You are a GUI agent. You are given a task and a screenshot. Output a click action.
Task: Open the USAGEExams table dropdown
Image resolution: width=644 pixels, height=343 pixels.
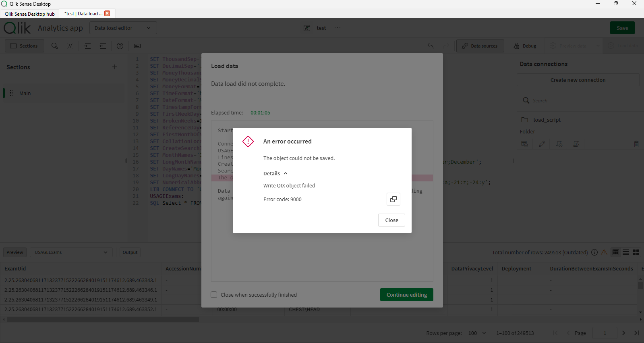[x=71, y=252]
